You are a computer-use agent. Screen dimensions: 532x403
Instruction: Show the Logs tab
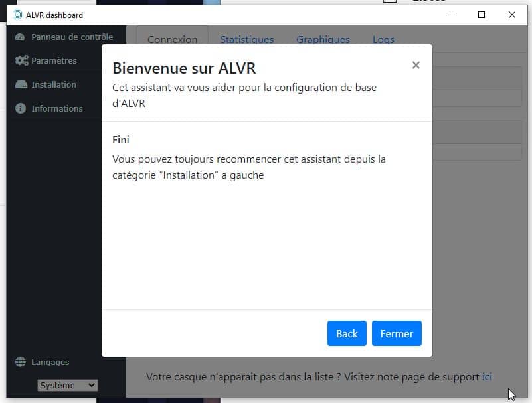383,40
